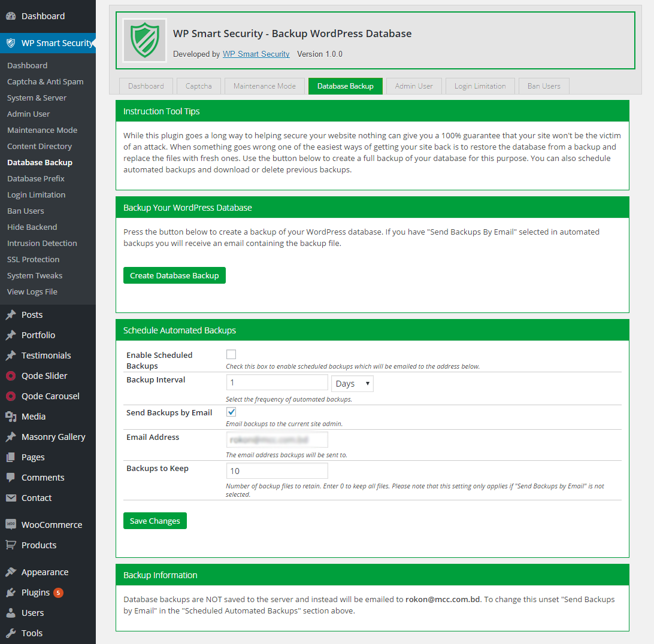The image size is (654, 644).
Task: Enable the Scheduled Backups checkbox
Action: click(x=231, y=354)
